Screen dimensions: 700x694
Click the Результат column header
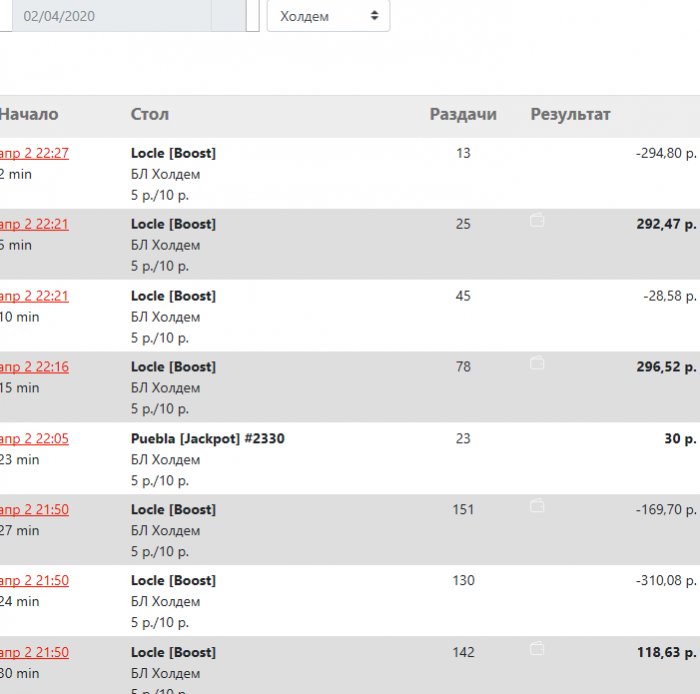(x=570, y=114)
